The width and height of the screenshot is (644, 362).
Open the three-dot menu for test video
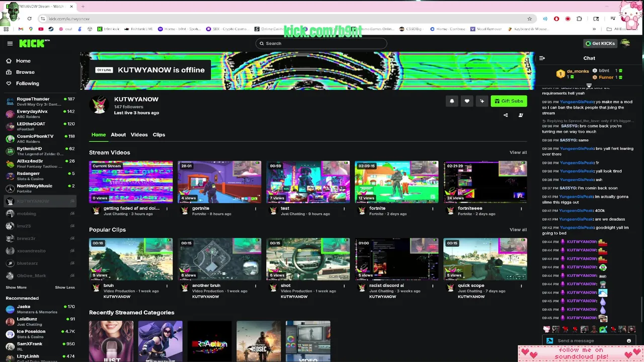click(344, 209)
